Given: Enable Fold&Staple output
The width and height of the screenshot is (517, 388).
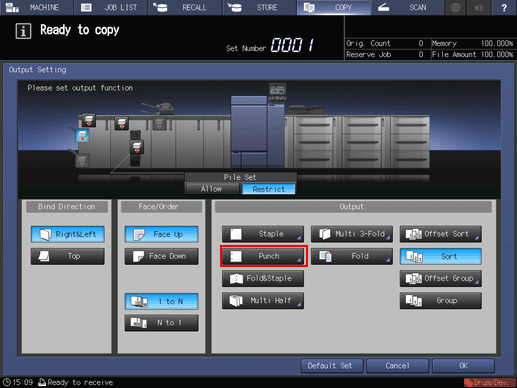Looking at the screenshot, I should [263, 278].
